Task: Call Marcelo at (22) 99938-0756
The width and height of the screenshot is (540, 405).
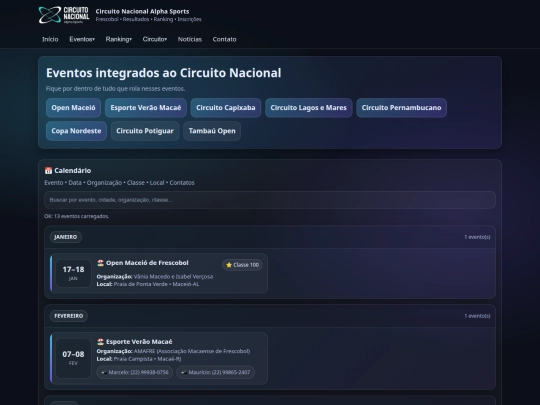Action: click(x=135, y=372)
